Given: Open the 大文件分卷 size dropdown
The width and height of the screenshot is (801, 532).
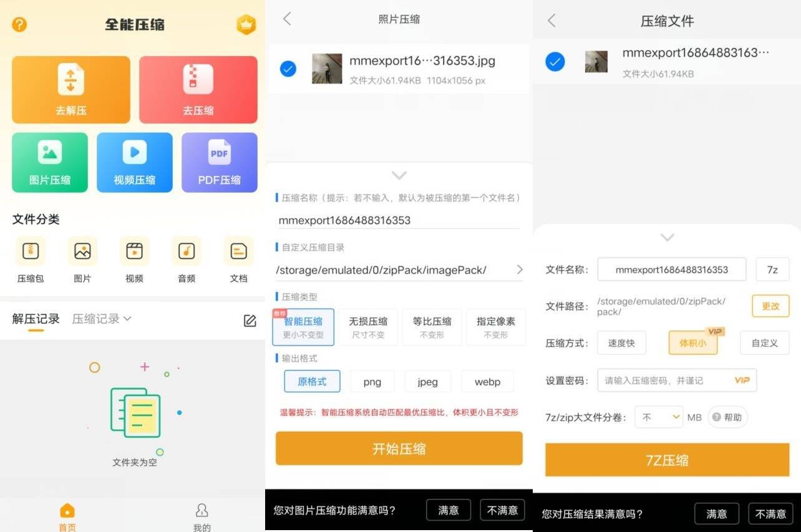Looking at the screenshot, I should 659,417.
